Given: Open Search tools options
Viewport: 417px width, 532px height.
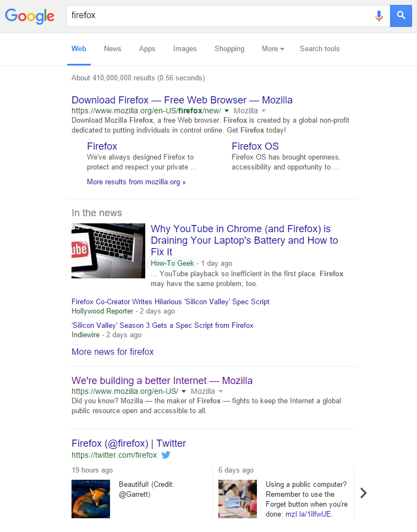Looking at the screenshot, I should pos(319,49).
